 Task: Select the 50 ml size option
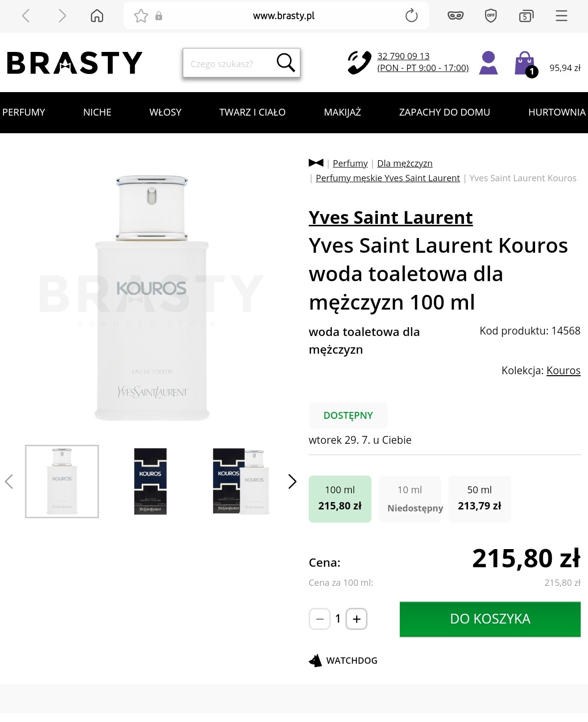coord(479,499)
